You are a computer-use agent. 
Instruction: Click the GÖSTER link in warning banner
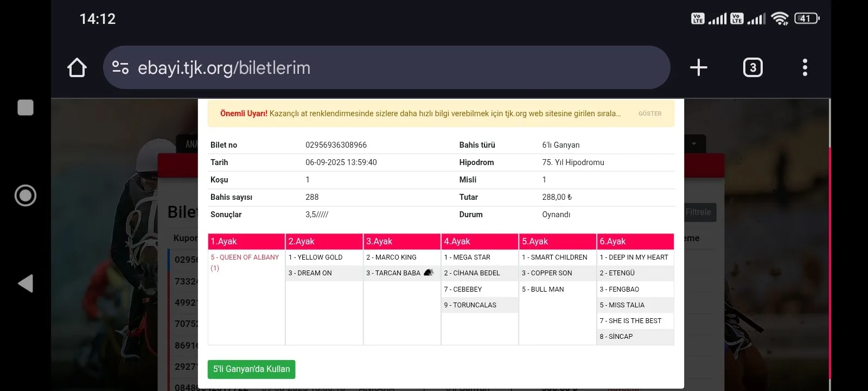[649, 113]
